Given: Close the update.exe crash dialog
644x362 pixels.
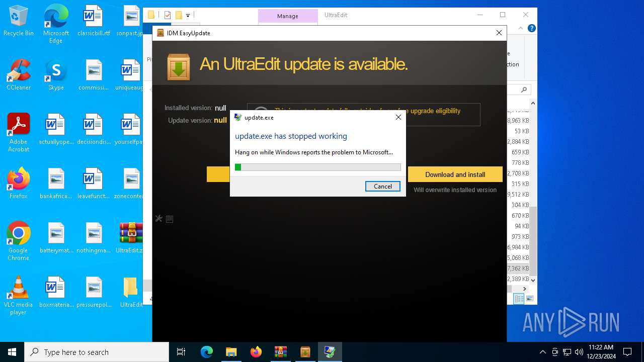Looking at the screenshot, I should [398, 117].
